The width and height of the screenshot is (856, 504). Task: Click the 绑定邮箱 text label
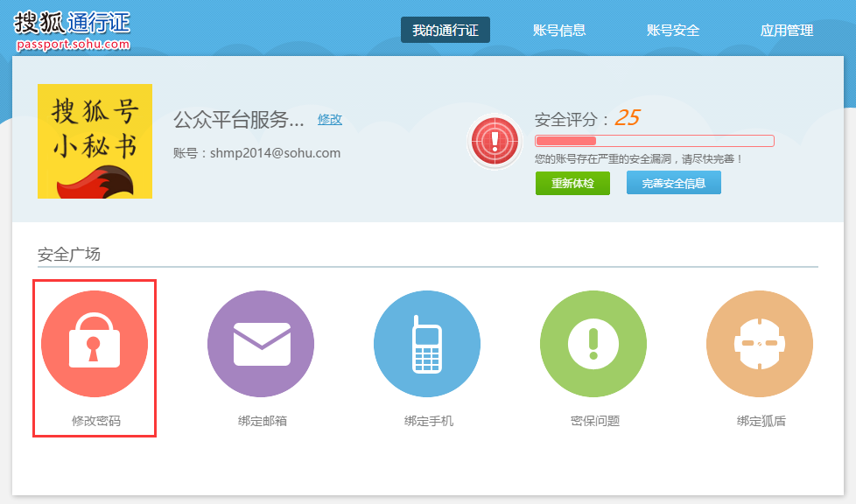[x=262, y=421]
